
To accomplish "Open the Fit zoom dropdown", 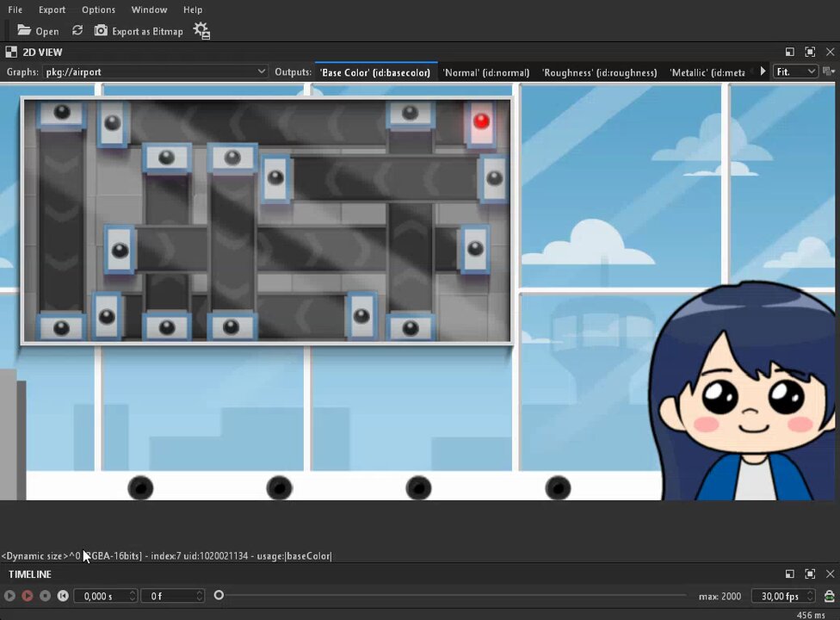I will click(x=795, y=71).
